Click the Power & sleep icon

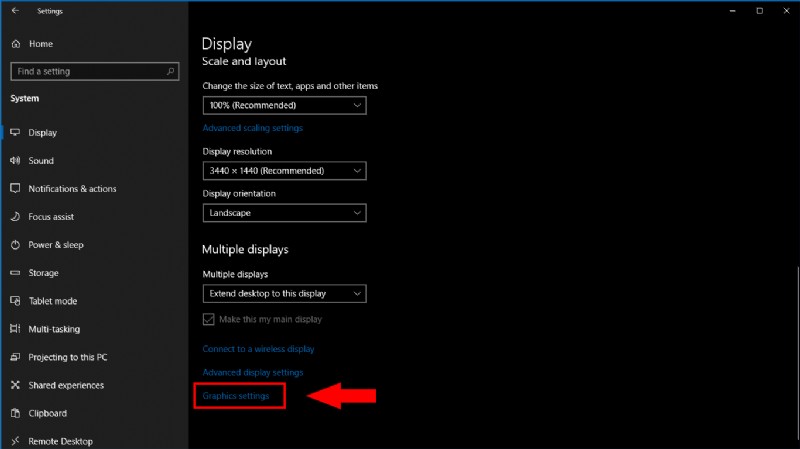[x=15, y=245]
